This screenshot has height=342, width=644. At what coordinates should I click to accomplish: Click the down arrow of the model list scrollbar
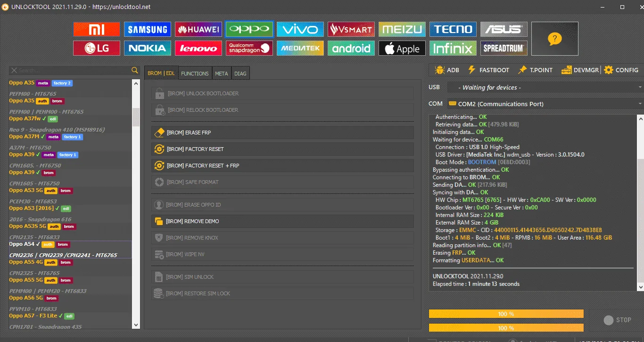click(x=136, y=325)
